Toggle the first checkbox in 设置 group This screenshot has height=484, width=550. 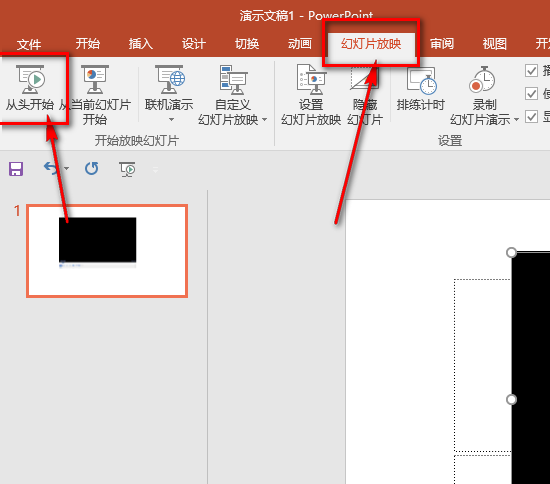pyautogui.click(x=531, y=70)
